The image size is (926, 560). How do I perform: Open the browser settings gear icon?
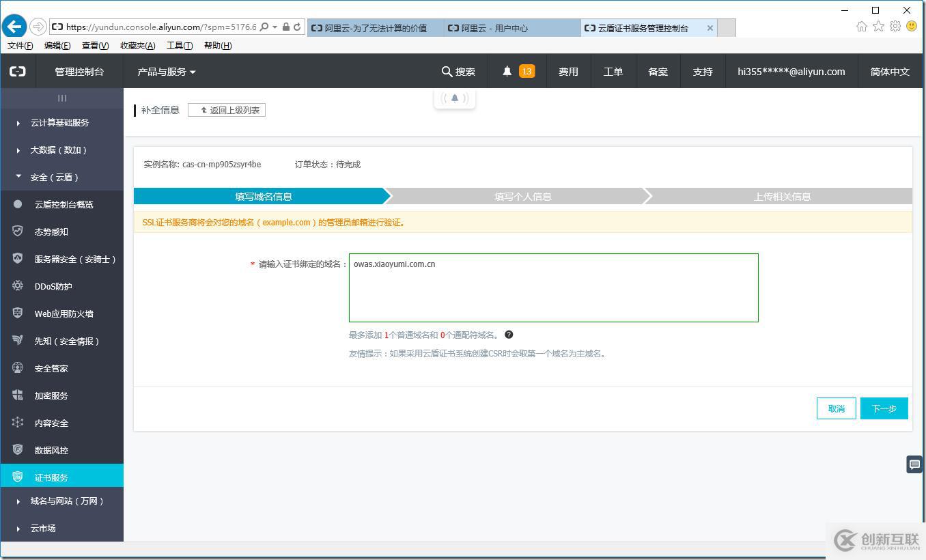click(895, 26)
